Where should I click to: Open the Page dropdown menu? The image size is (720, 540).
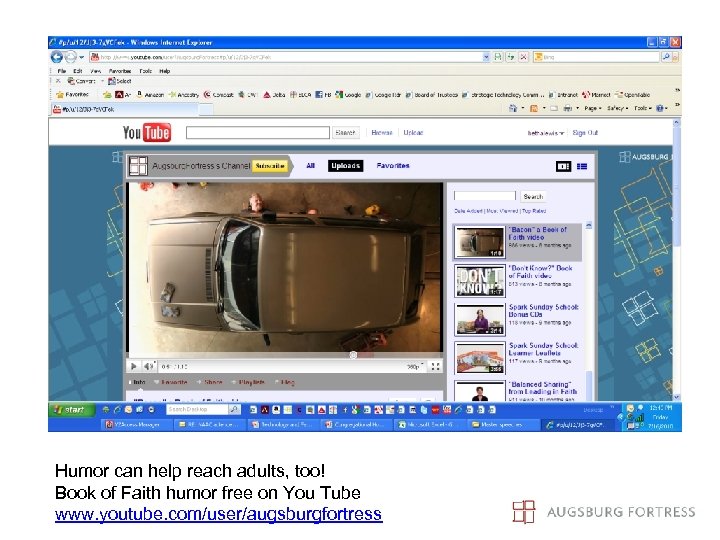592,108
